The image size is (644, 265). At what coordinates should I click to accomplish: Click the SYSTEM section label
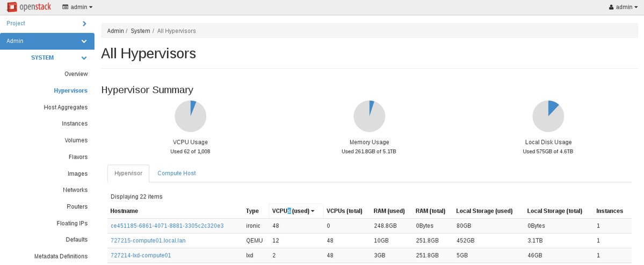[42, 58]
